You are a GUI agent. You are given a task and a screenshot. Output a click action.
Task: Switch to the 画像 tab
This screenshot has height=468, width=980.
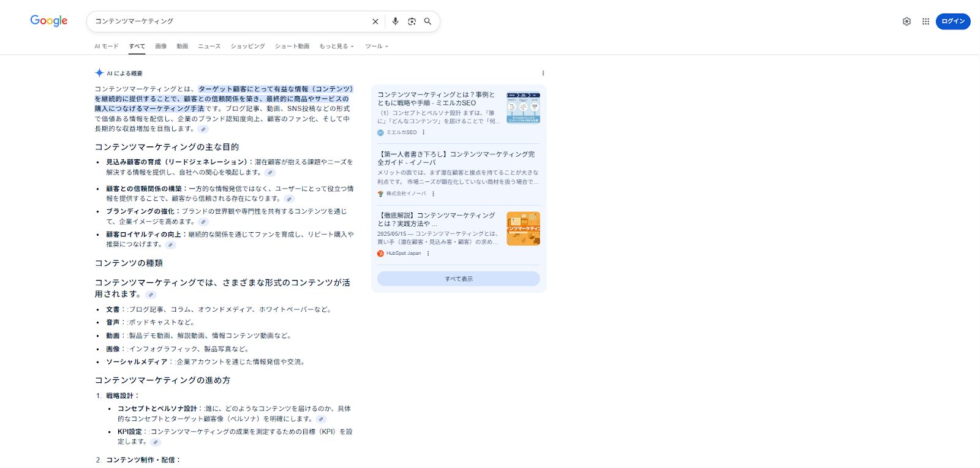tap(160, 47)
